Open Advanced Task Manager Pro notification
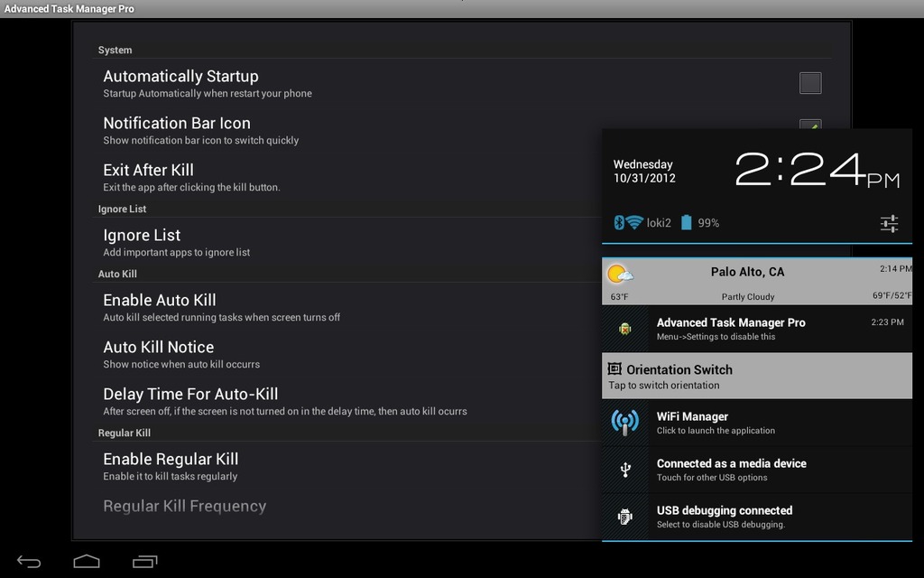Screen dimensions: 924x578 [757, 329]
